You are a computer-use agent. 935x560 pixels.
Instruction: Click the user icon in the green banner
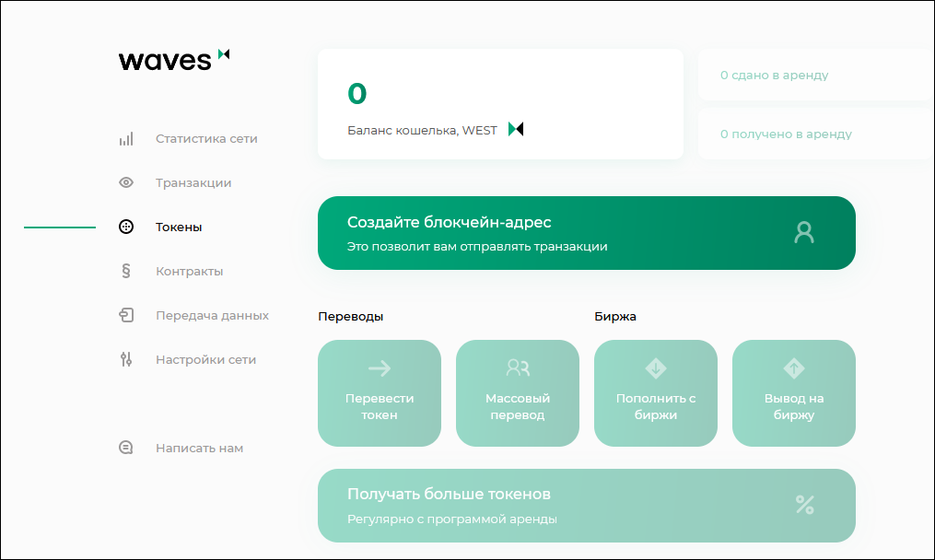[x=804, y=233]
